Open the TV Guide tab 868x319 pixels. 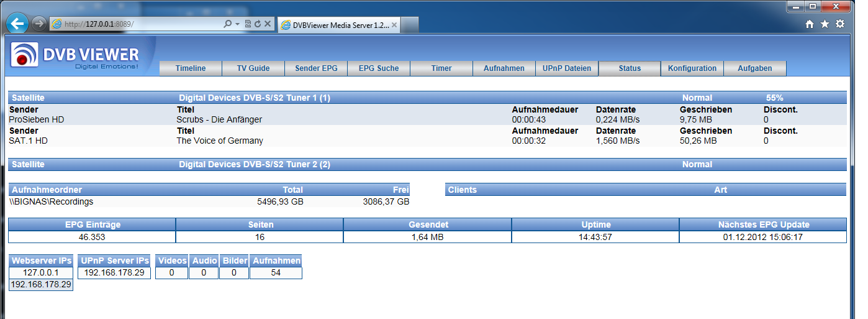(x=253, y=68)
